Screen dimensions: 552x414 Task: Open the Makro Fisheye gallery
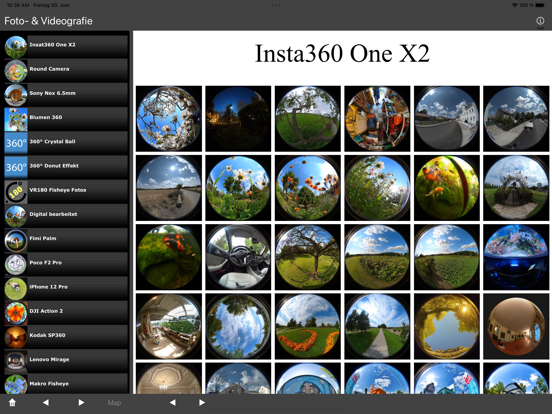pos(66,384)
